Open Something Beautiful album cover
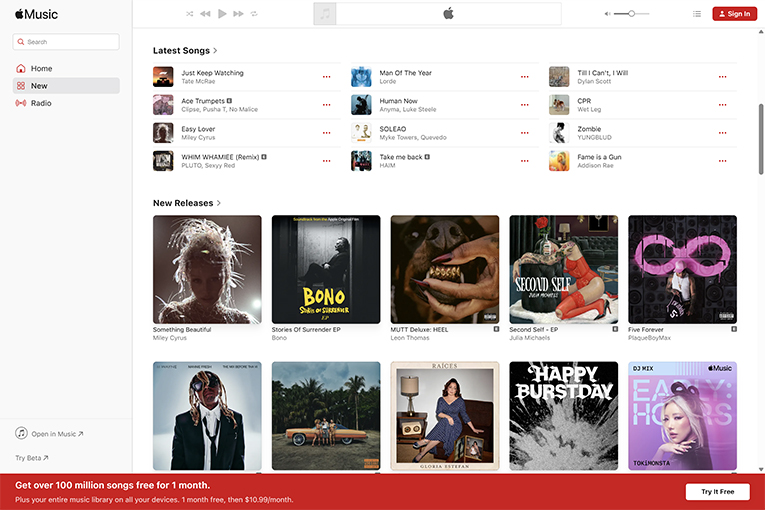The height and width of the screenshot is (510, 765). 207,269
